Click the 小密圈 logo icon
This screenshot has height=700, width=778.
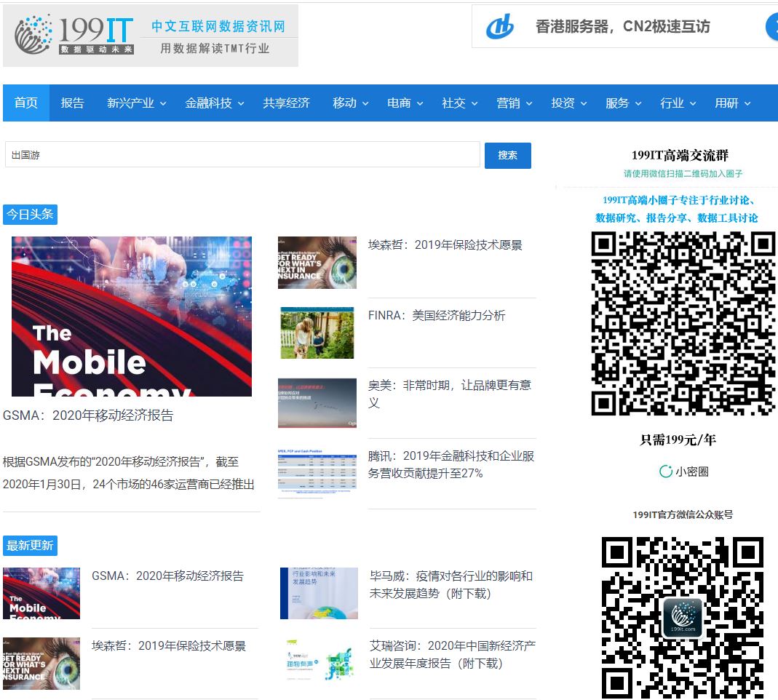(x=666, y=472)
